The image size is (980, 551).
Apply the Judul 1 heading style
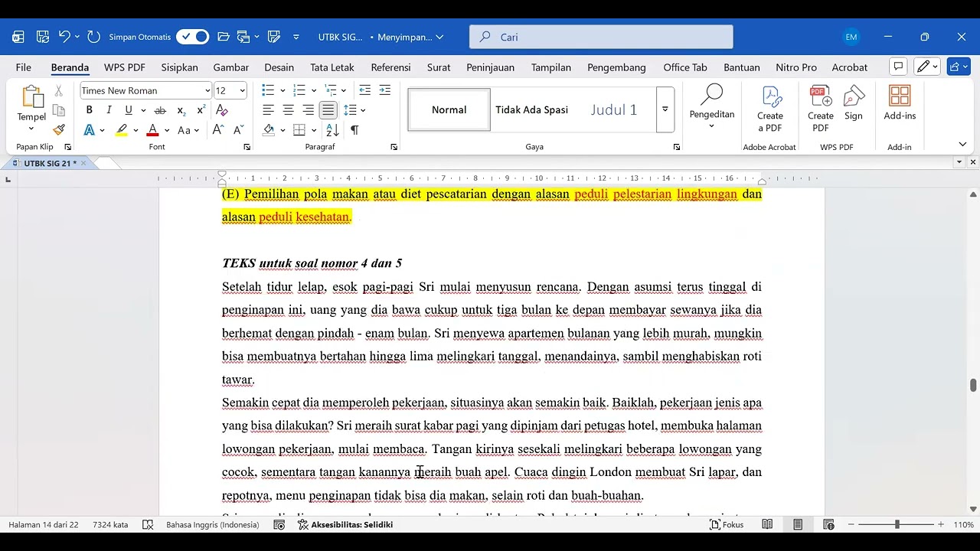pos(614,109)
